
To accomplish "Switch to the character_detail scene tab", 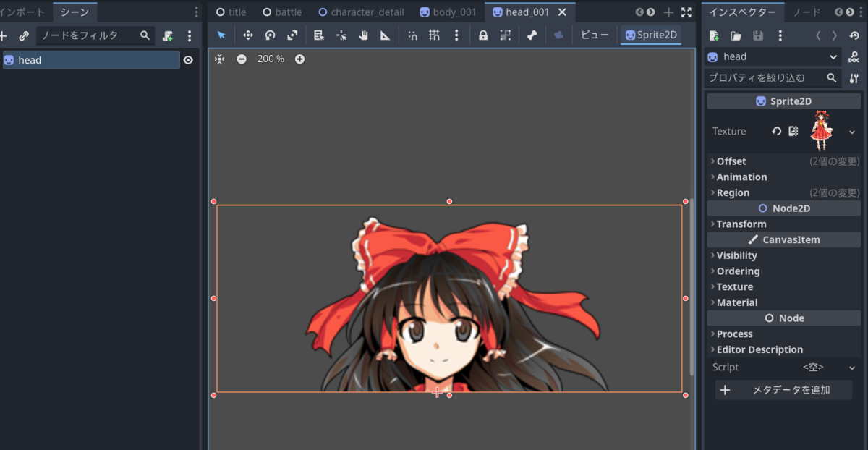I will (x=362, y=12).
